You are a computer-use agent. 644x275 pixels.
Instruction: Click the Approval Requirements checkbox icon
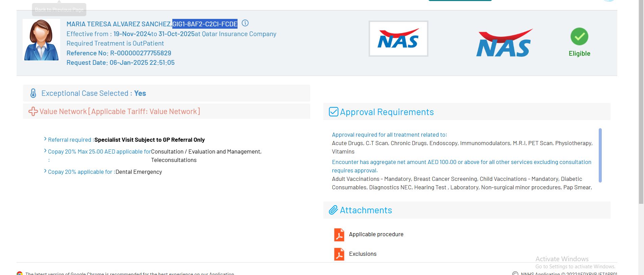[x=333, y=112]
